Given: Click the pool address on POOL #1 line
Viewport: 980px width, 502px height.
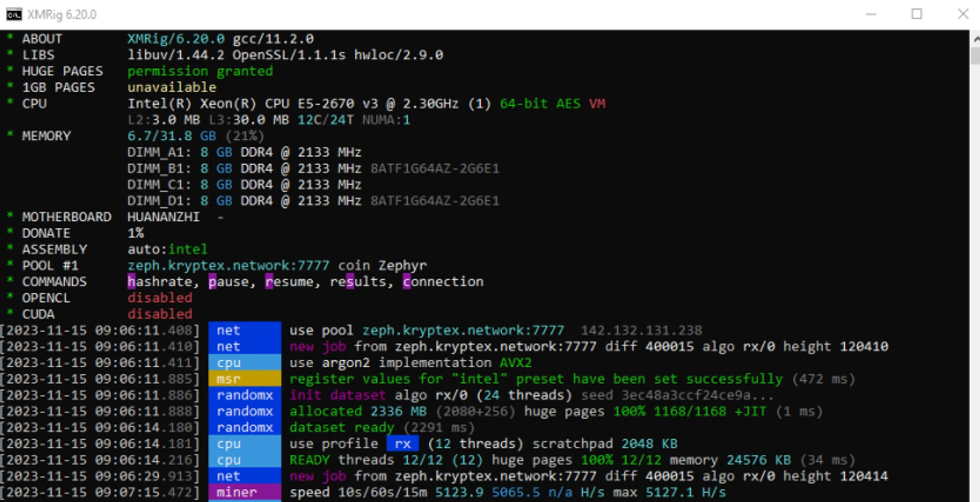Looking at the screenshot, I should point(228,266).
